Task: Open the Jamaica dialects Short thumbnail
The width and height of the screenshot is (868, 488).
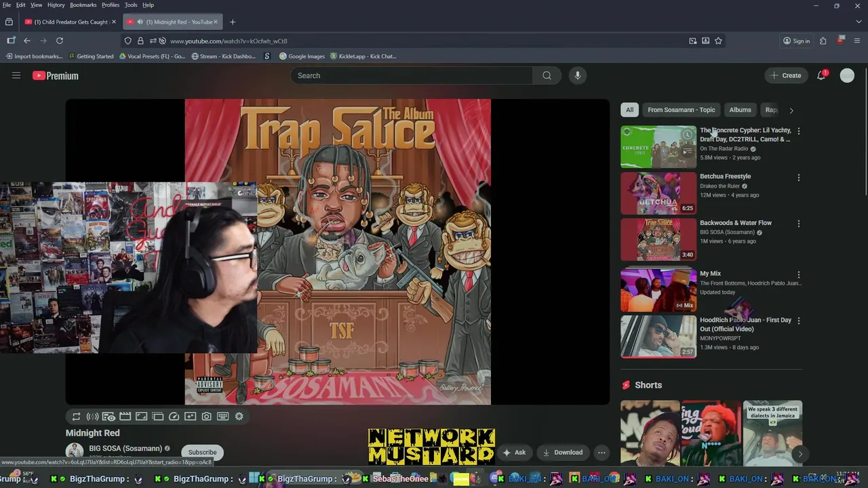Action: point(772,434)
